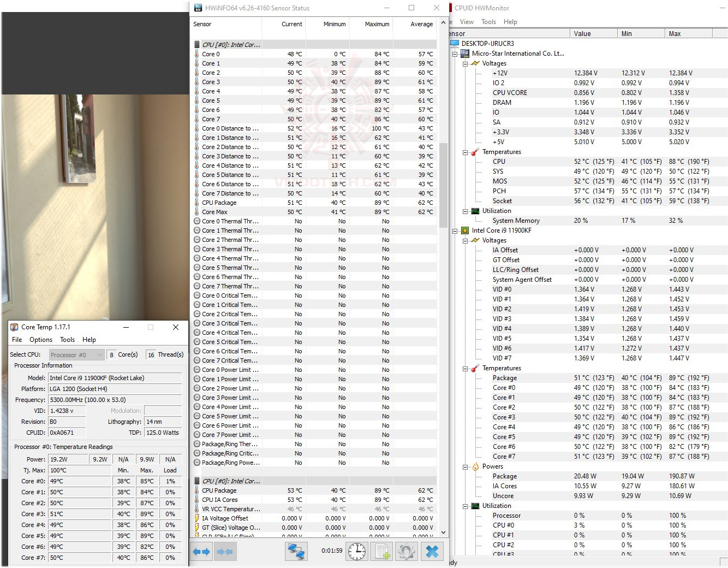Click the HWiNFO64 title bar app icon

tap(198, 8)
